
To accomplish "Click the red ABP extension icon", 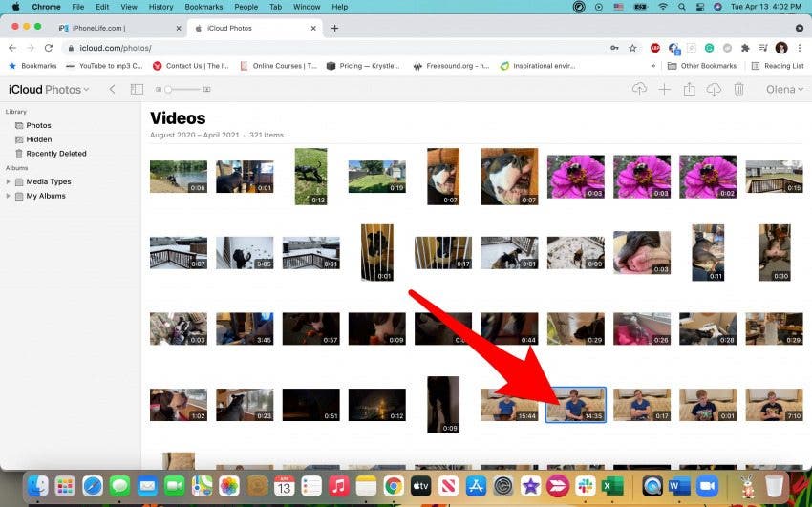I will [655, 48].
